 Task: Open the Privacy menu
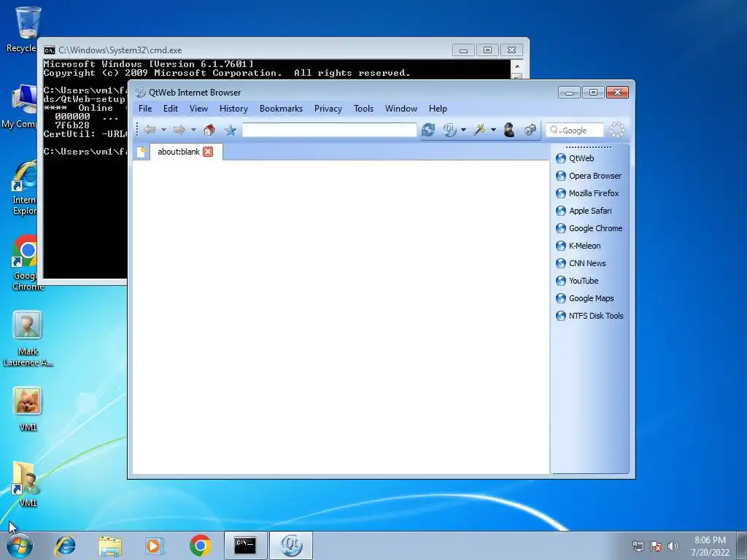[x=328, y=109]
